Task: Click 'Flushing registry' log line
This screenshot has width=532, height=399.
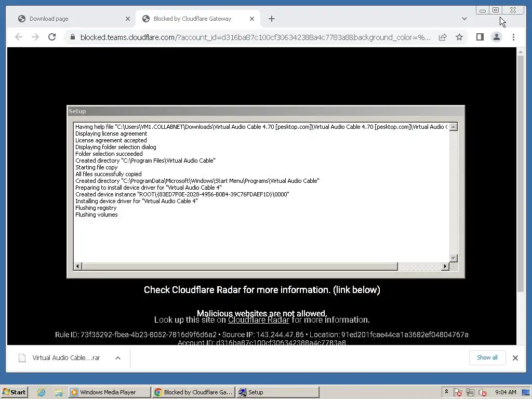Action: click(x=96, y=208)
